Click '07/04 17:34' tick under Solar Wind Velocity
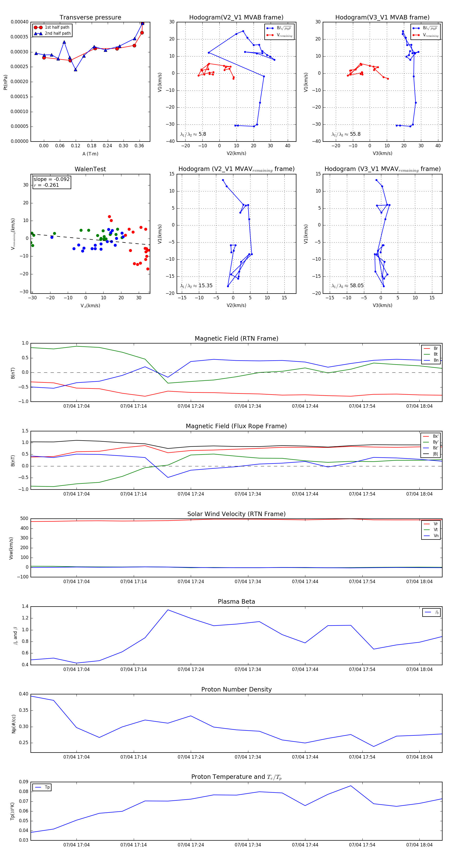This screenshot has width=473, height=868. (x=248, y=581)
